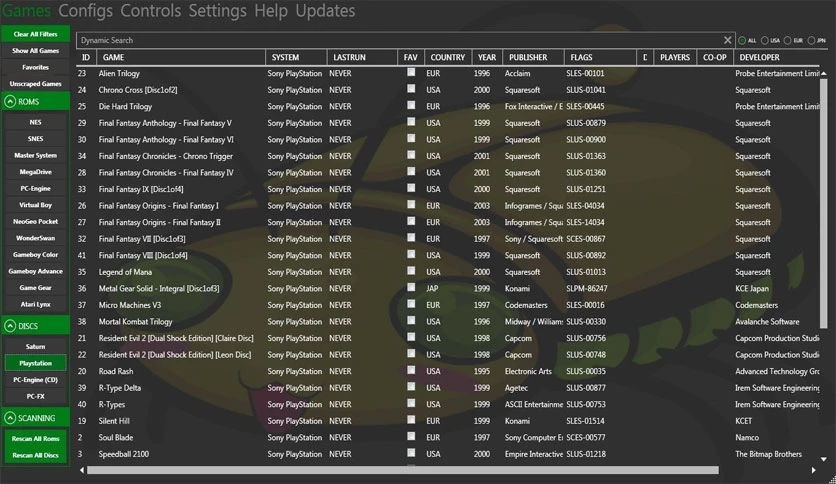Image resolution: width=836 pixels, height=484 pixels.
Task: Open the Help menu
Action: tap(271, 11)
